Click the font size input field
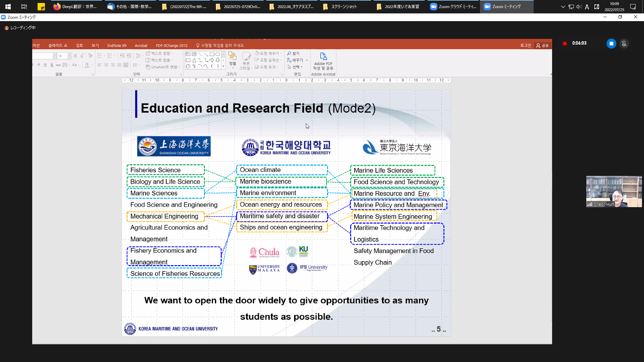Viewport: 644px width, 362px height. pos(62,56)
